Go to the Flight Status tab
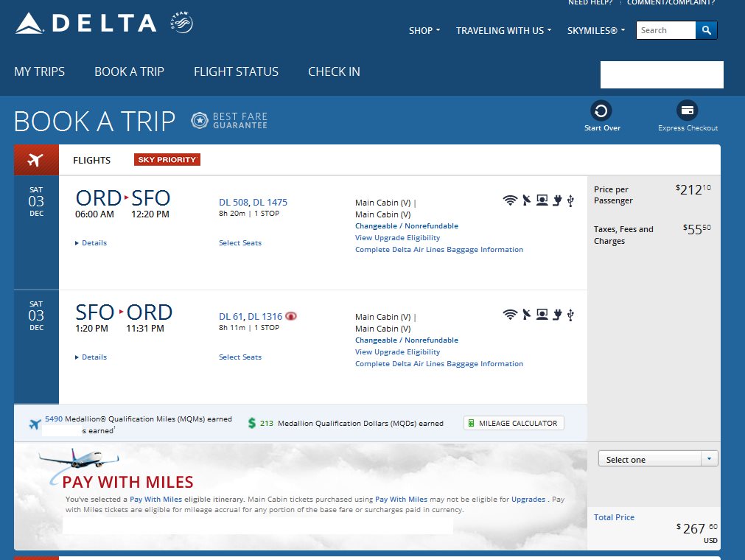Viewport: 745px width, 560px height. point(236,71)
